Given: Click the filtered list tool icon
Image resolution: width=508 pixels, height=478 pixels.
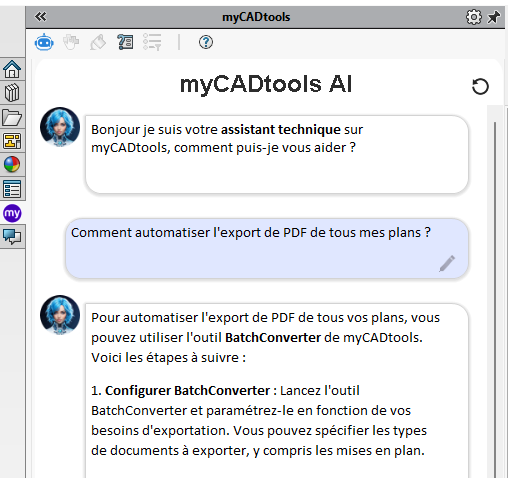Looking at the screenshot, I should pos(152,42).
